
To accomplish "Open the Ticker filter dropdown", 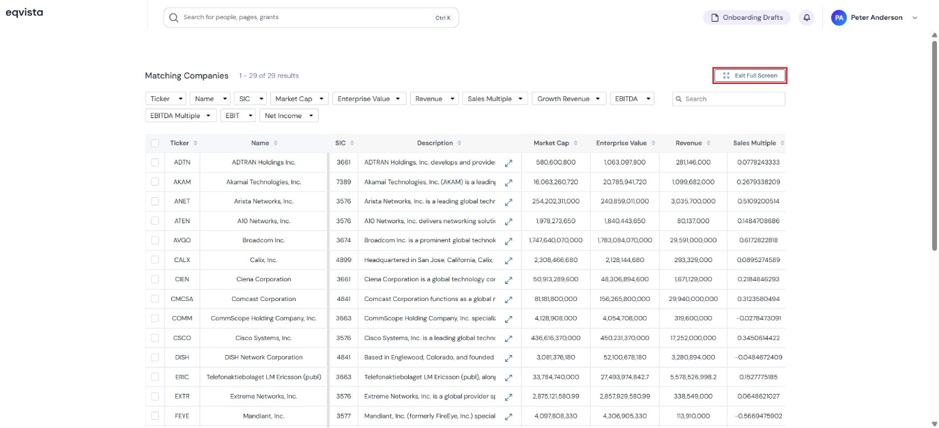I will pyautogui.click(x=166, y=99).
